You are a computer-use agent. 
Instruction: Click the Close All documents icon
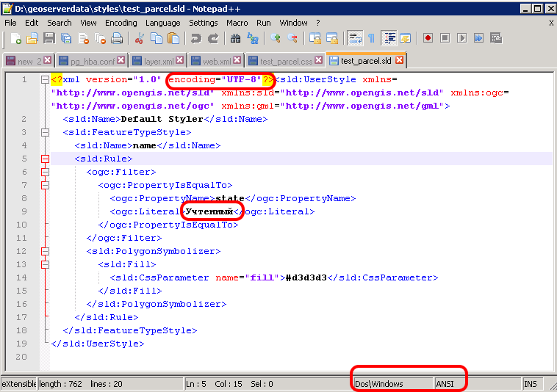pyautogui.click(x=100, y=38)
